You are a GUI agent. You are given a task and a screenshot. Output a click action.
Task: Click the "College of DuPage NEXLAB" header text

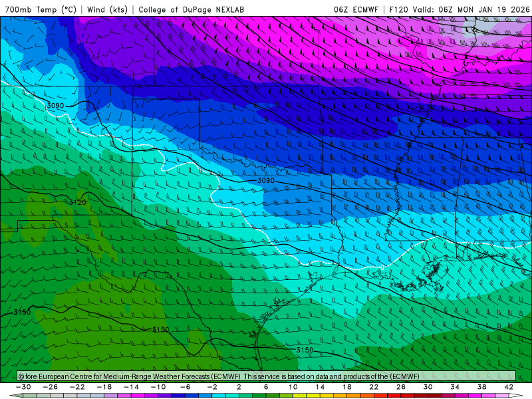tap(192, 9)
